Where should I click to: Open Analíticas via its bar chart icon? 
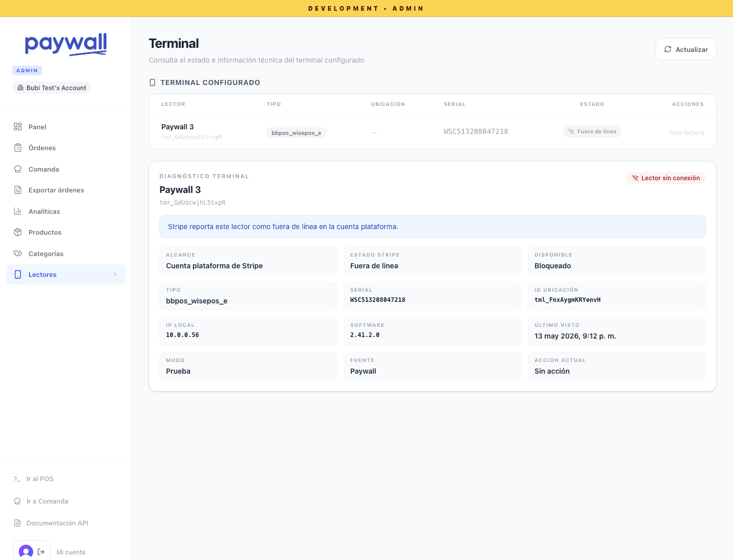18,211
